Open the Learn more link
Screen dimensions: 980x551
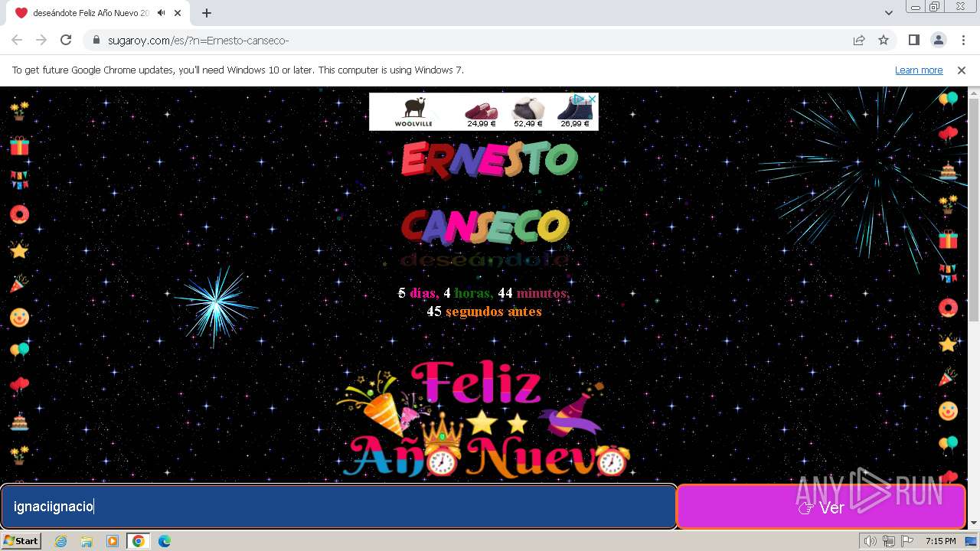tap(919, 70)
